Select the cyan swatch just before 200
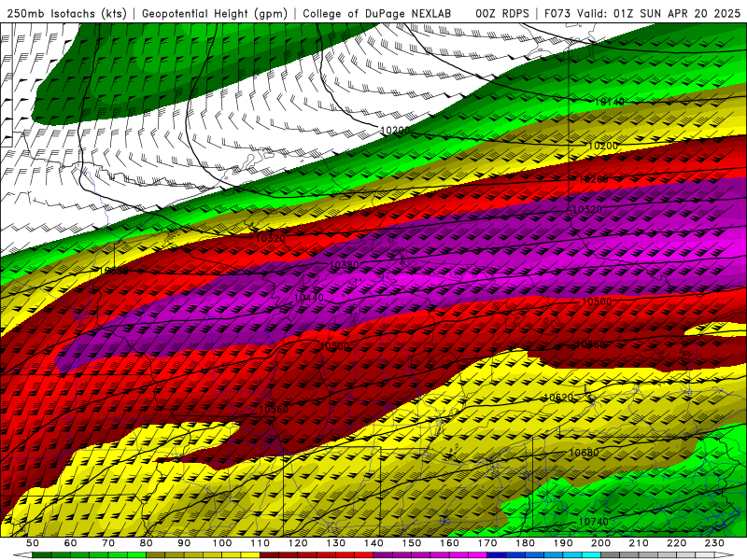747x560 pixels. [x=592, y=555]
